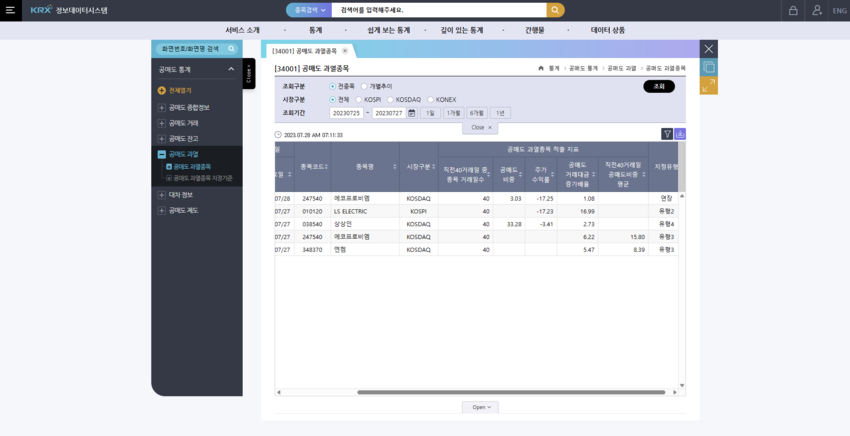Select 공매도 과열종목 sidebar item
The height and width of the screenshot is (436, 850).
pyautogui.click(x=192, y=167)
